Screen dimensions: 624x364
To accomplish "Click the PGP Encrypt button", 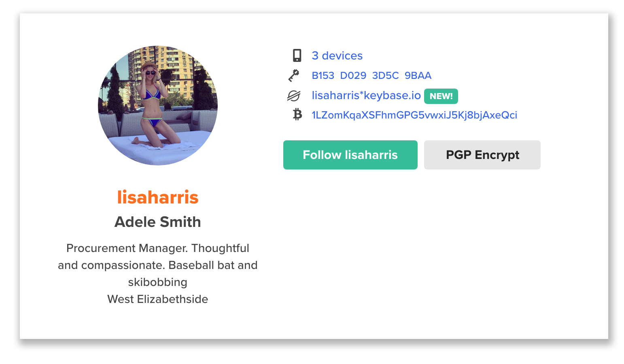I will (482, 155).
